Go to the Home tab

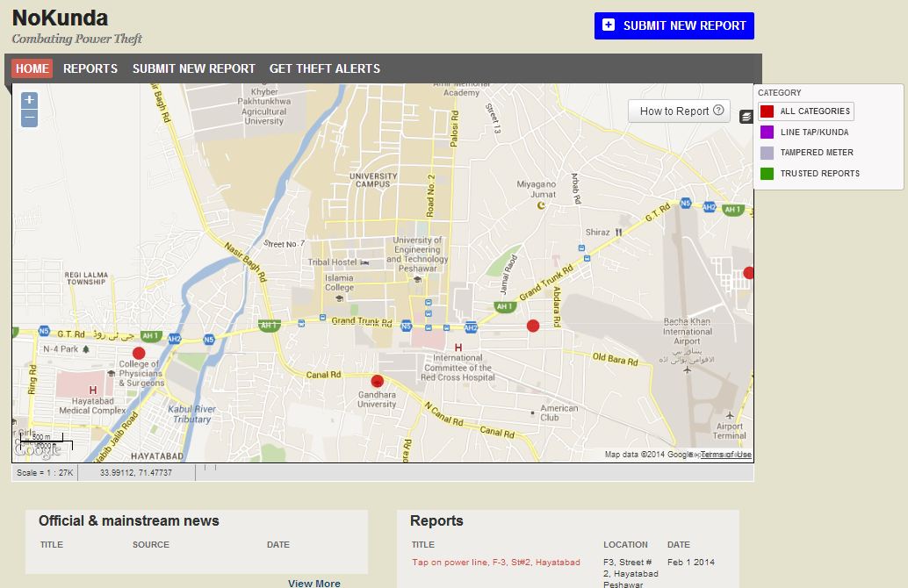pyautogui.click(x=32, y=68)
